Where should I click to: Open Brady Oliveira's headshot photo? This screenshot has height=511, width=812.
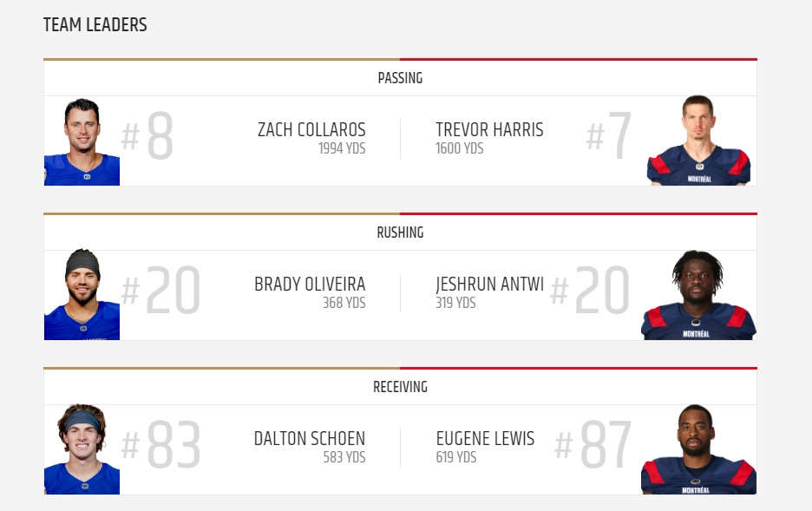(x=82, y=296)
